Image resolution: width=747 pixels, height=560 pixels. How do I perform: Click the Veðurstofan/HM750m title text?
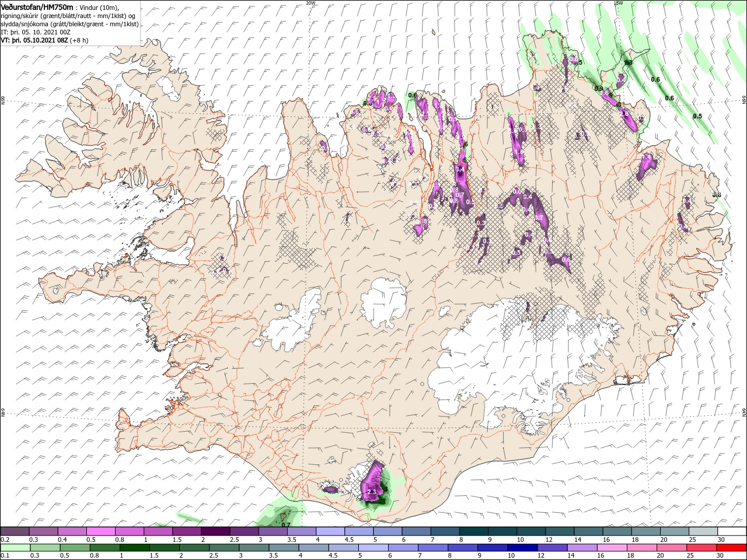click(x=37, y=7)
